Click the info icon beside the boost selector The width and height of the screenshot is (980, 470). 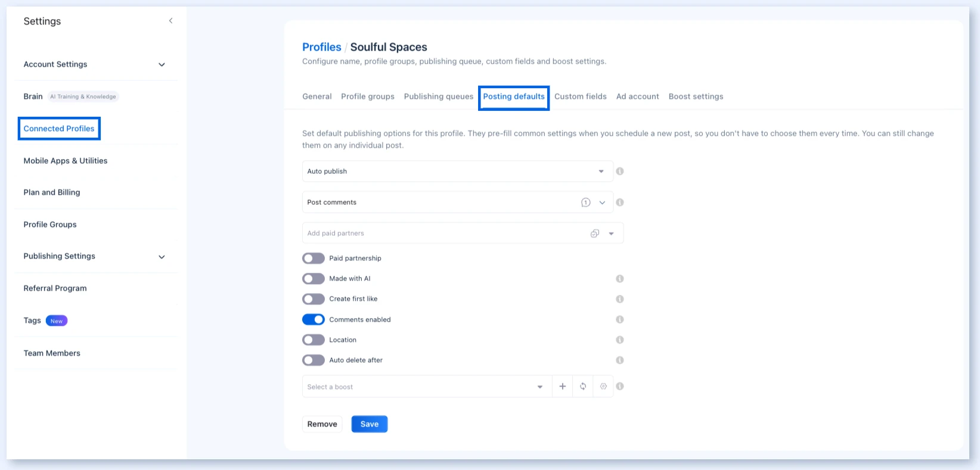click(620, 386)
